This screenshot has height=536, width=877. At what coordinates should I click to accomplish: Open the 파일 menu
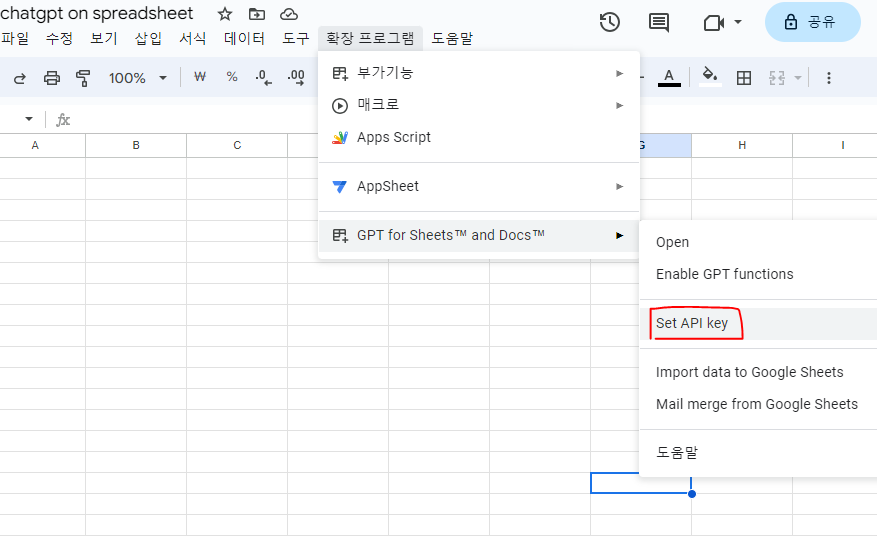coord(15,38)
